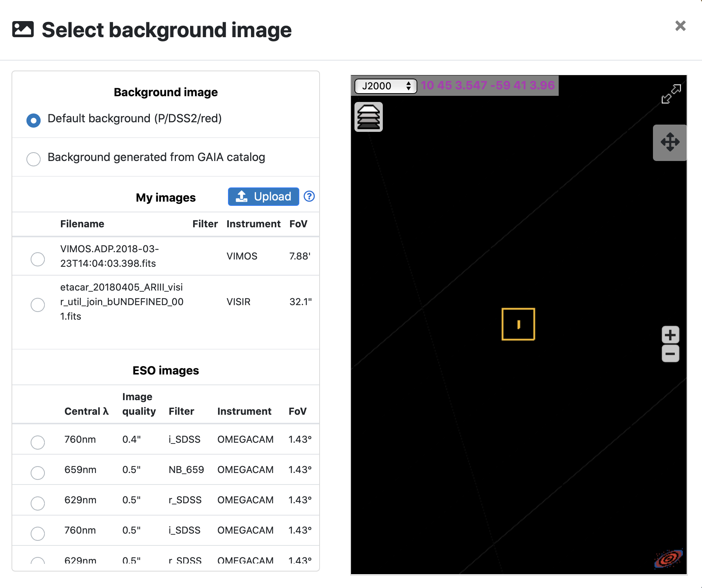Open the layers stack control in sky viewer
Image resolution: width=702 pixels, height=588 pixels.
tap(368, 117)
